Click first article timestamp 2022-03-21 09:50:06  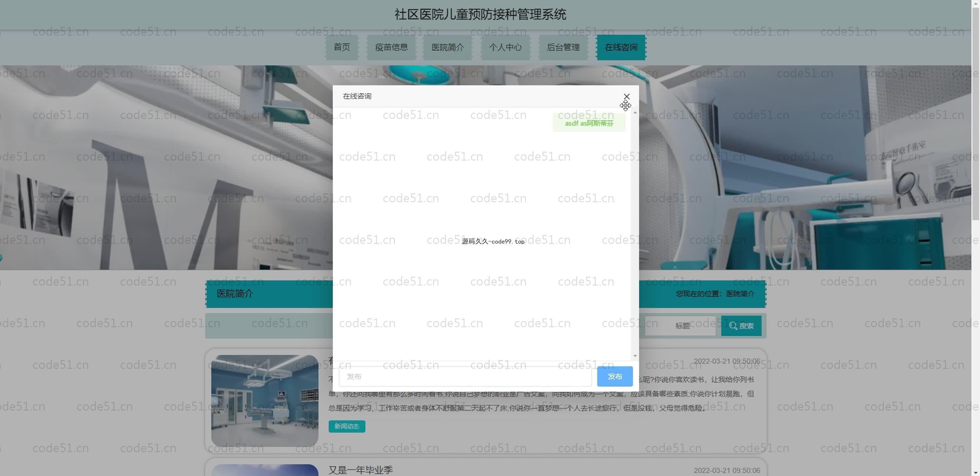point(727,361)
